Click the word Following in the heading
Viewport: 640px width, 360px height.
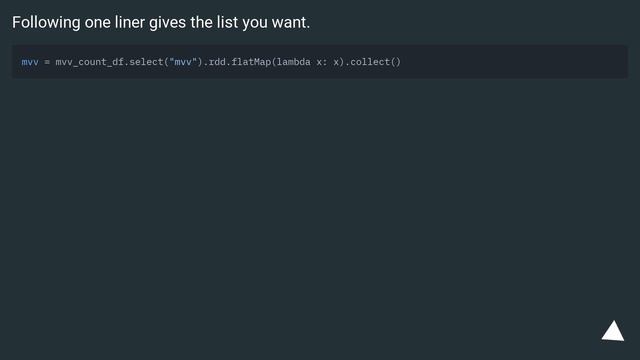click(x=46, y=22)
